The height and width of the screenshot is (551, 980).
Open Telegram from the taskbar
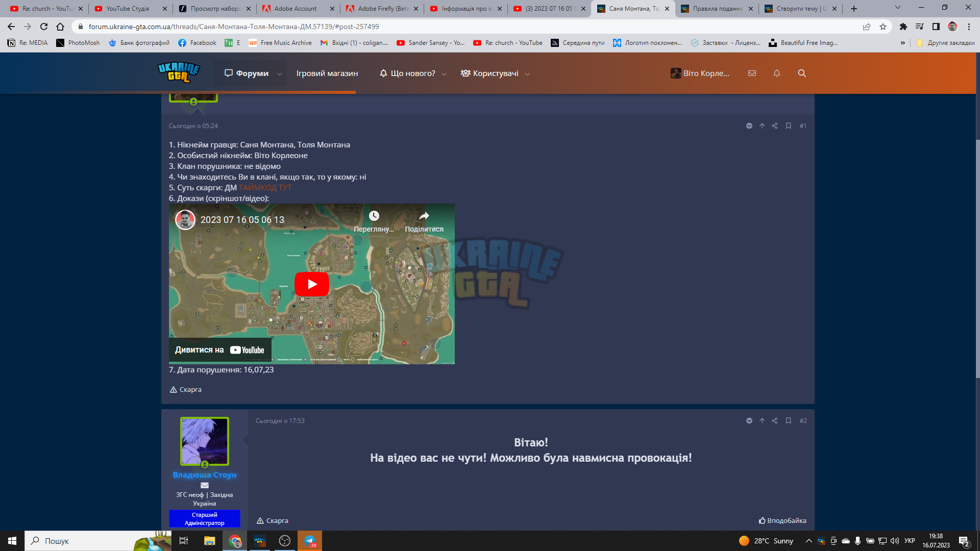tap(310, 541)
